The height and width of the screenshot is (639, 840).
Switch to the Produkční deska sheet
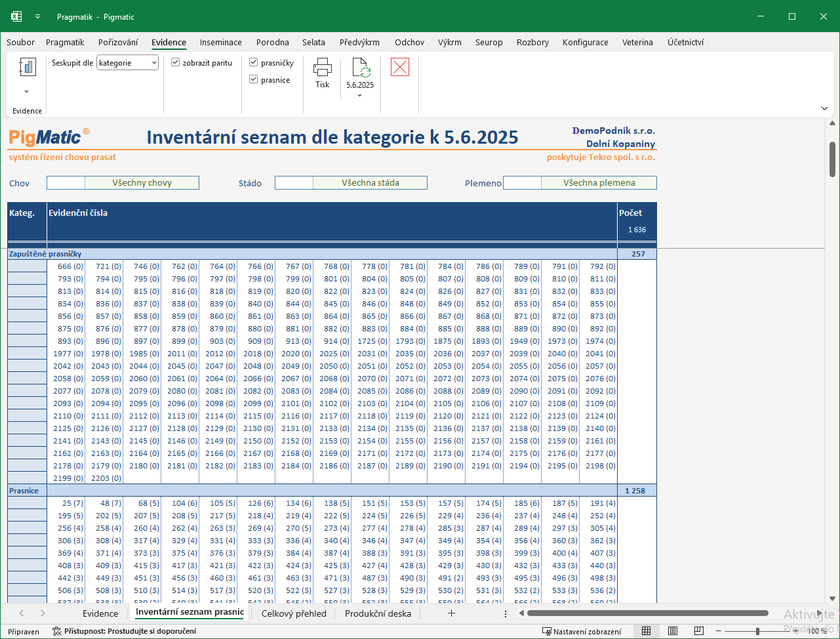pyautogui.click(x=378, y=613)
